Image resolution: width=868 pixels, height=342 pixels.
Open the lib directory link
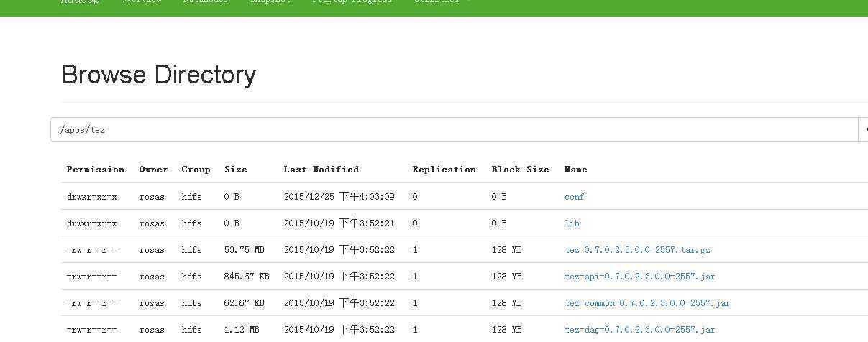coord(572,223)
